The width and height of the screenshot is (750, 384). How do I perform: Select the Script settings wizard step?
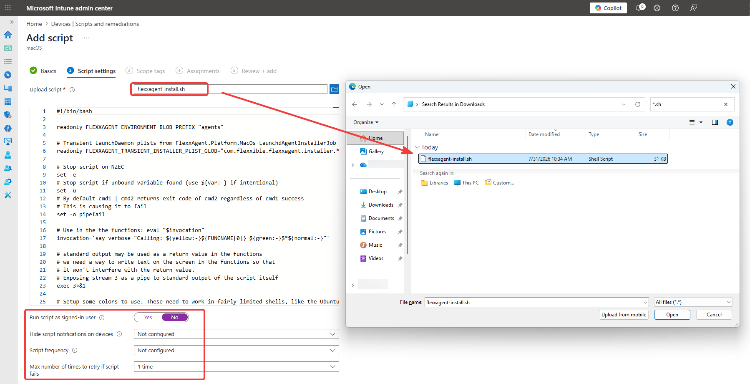tap(91, 71)
